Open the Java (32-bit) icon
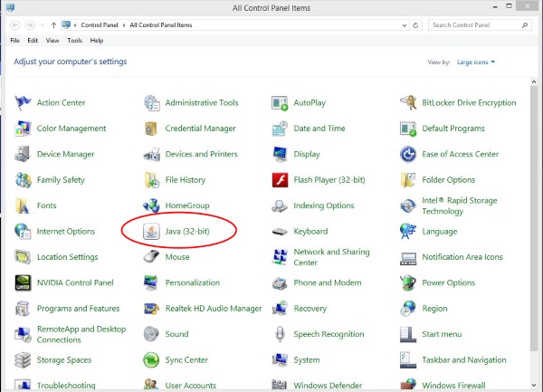 151,231
